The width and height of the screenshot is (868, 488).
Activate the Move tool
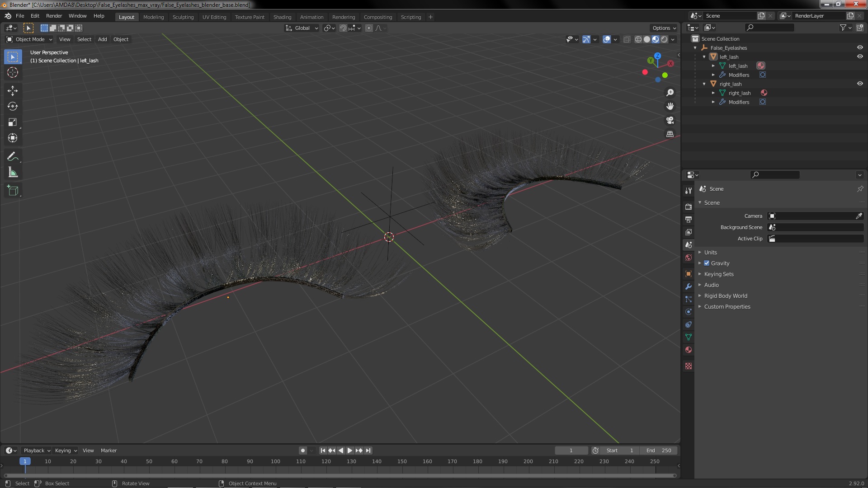click(x=13, y=91)
